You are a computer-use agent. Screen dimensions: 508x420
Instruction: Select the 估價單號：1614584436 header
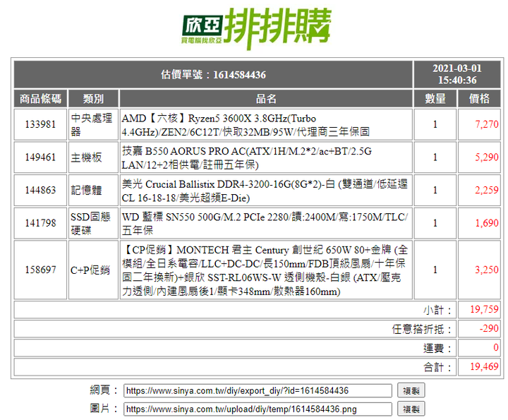coord(213,75)
